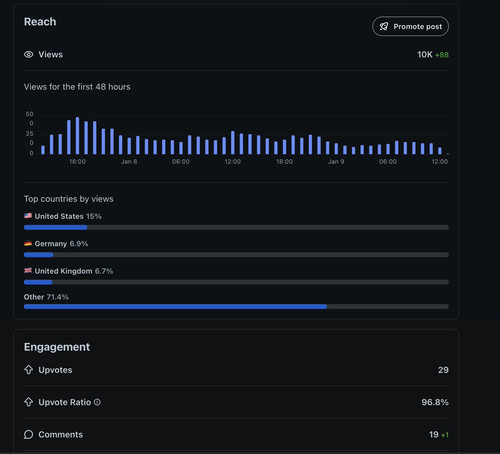Click the Other countries progress bar
The width and height of the screenshot is (500, 454).
[236, 306]
